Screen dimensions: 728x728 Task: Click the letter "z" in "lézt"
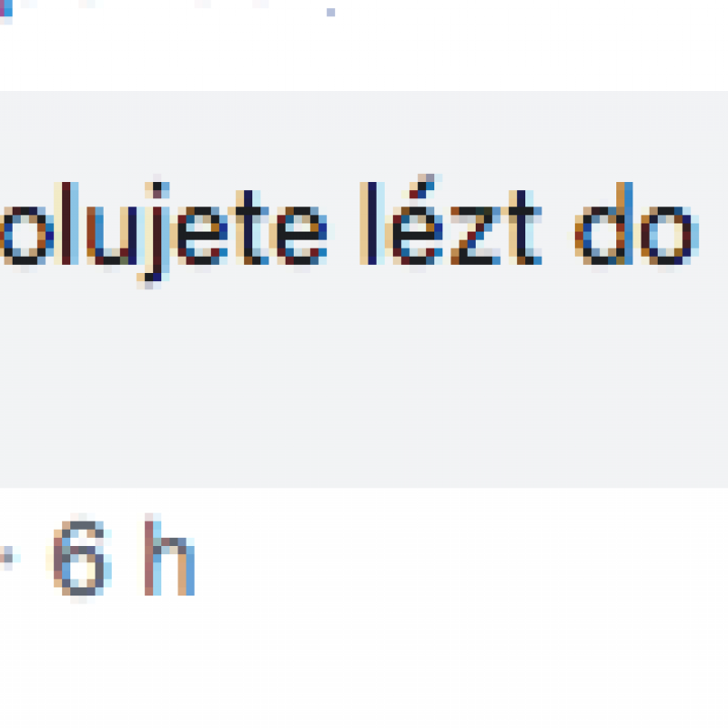(x=475, y=236)
